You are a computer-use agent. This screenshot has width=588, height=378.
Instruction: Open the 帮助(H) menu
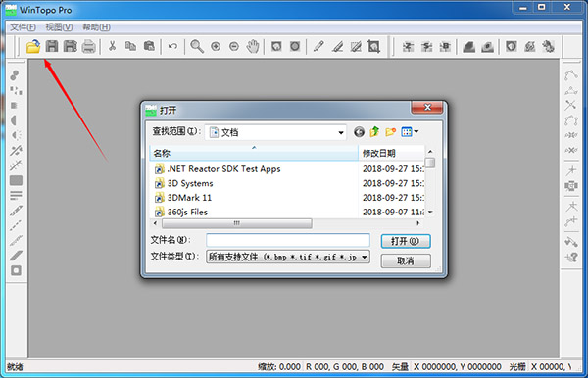[96, 27]
